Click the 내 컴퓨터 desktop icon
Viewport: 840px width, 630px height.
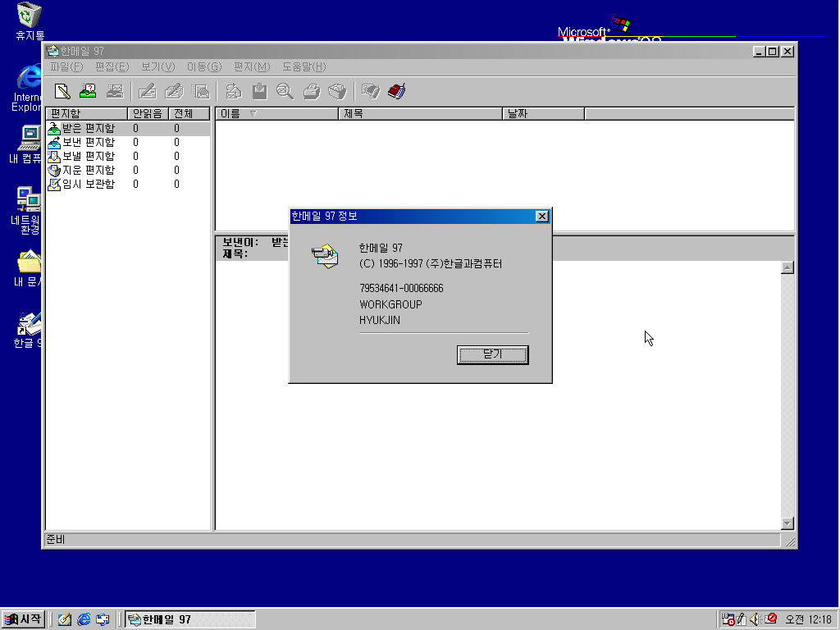coord(27,144)
